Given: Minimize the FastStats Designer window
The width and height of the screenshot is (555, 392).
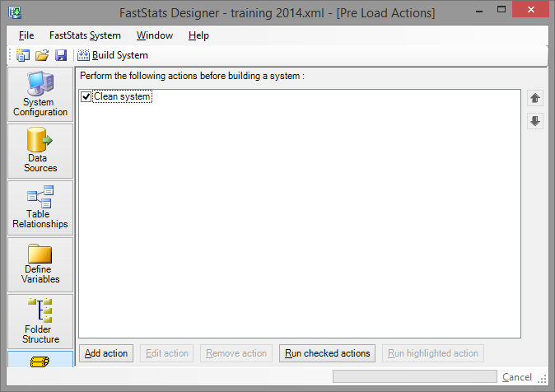Looking at the screenshot, I should tap(479, 11).
